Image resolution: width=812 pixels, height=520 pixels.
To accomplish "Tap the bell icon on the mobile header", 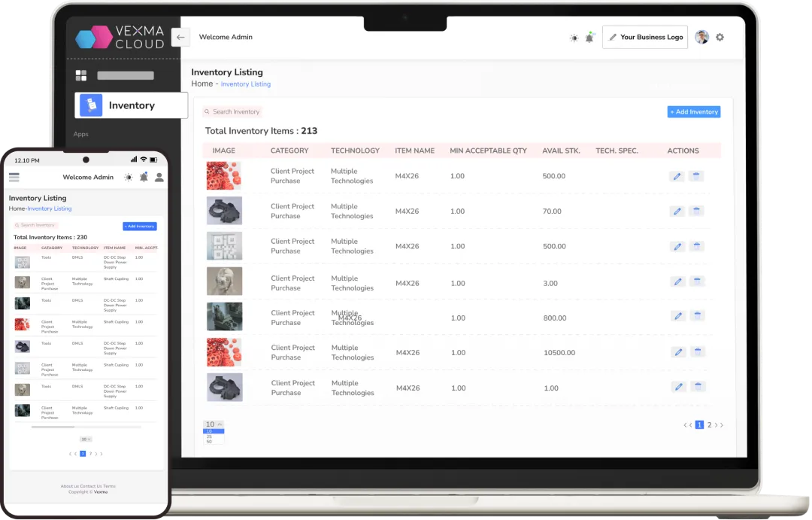I will [143, 177].
